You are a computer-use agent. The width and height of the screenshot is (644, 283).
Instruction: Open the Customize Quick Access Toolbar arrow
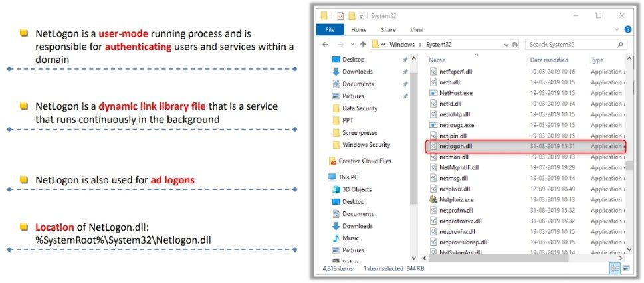[361, 16]
